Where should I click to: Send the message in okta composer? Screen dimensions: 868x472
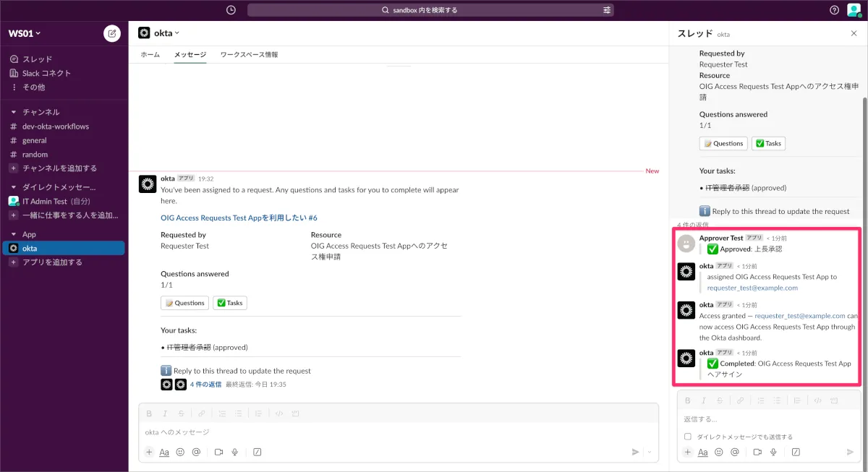tap(636, 452)
